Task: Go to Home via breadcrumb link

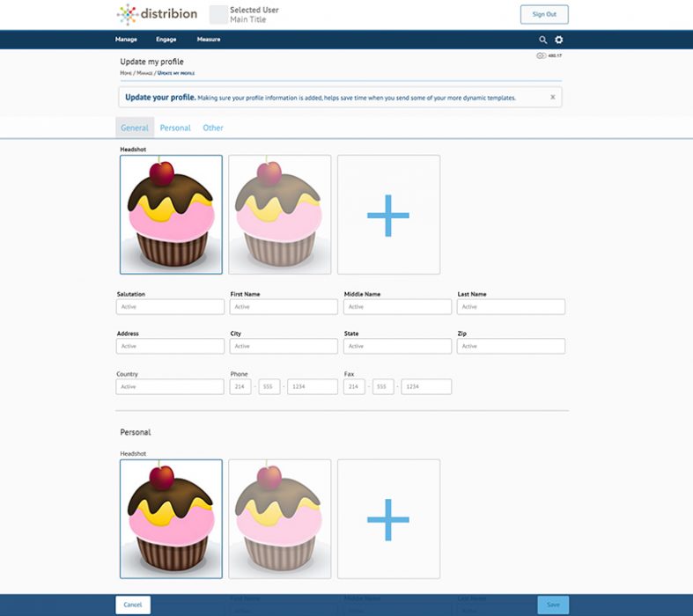Action: [124, 73]
